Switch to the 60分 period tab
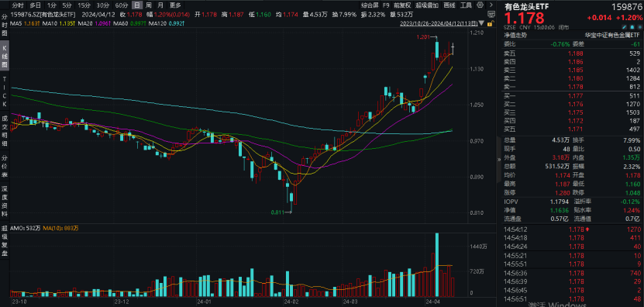 click(122, 5)
